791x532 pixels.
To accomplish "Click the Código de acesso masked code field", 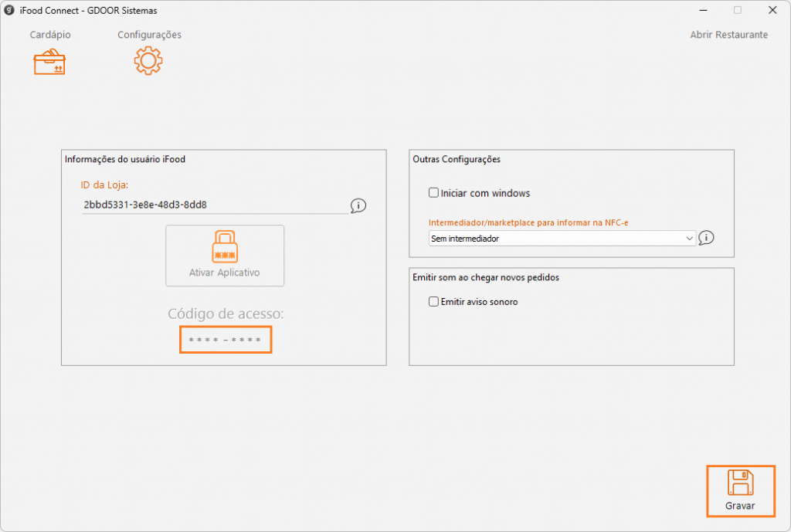I will 226,340.
